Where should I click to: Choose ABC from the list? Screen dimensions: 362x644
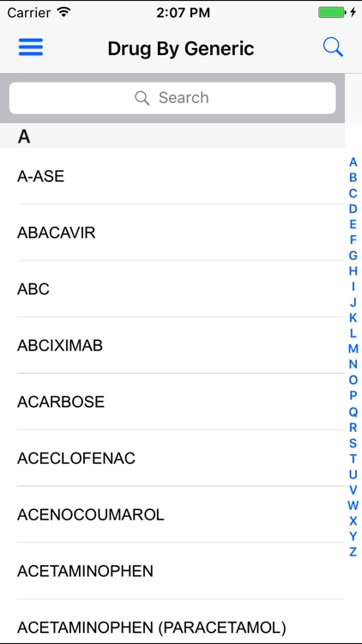(172, 289)
